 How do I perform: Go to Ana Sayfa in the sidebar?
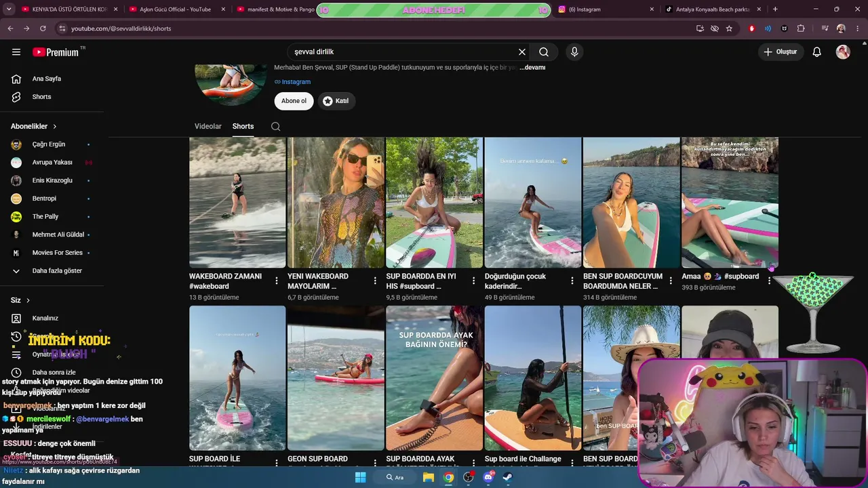point(47,79)
